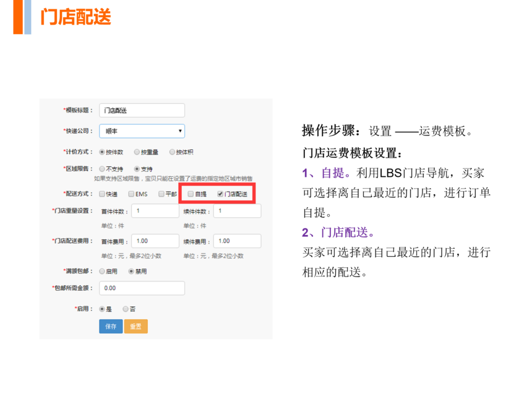Click the 包邮所需金额 amount field
The width and height of the screenshot is (532, 399).
click(x=142, y=288)
